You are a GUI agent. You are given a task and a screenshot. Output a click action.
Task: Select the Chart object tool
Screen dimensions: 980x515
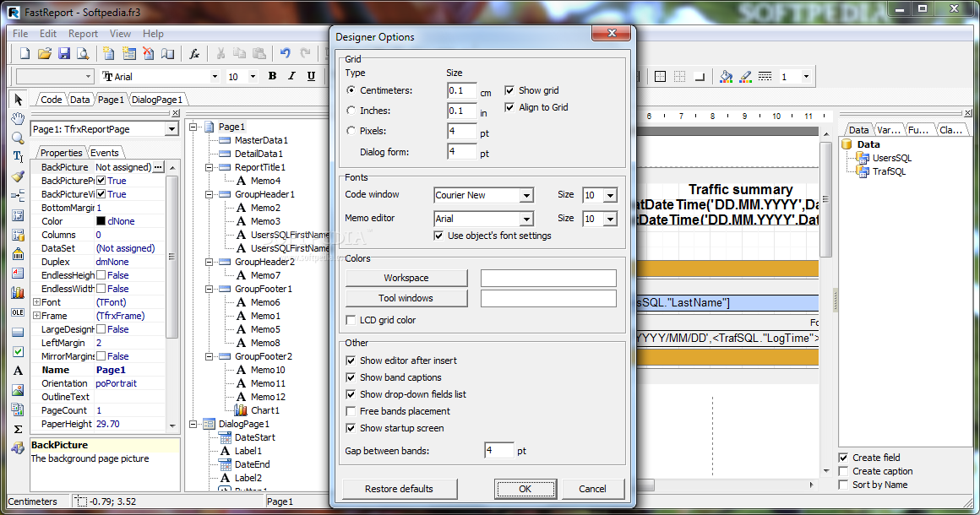[x=18, y=292]
